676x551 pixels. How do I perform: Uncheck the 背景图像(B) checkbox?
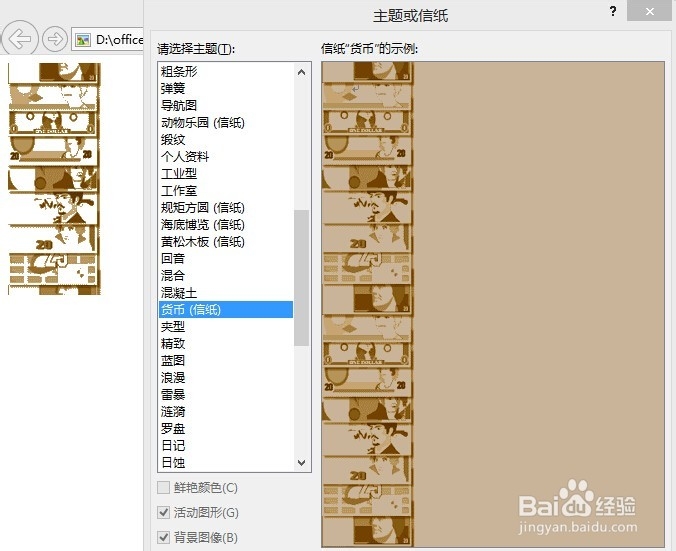tap(163, 538)
